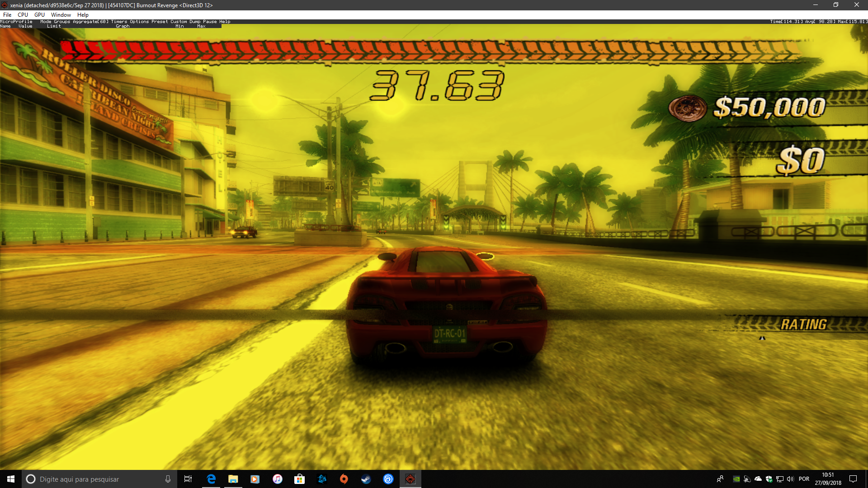Enable Custom mode in MicroProfile

pos(179,21)
